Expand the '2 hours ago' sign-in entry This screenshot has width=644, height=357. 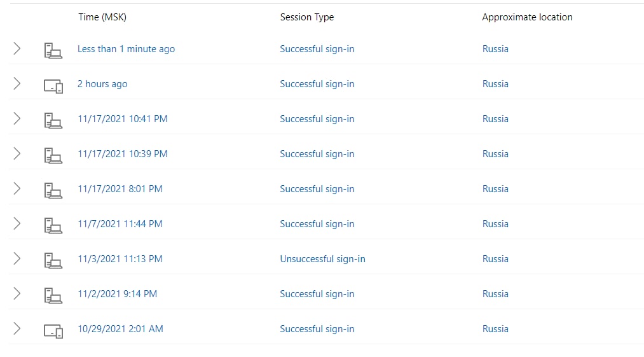(17, 83)
